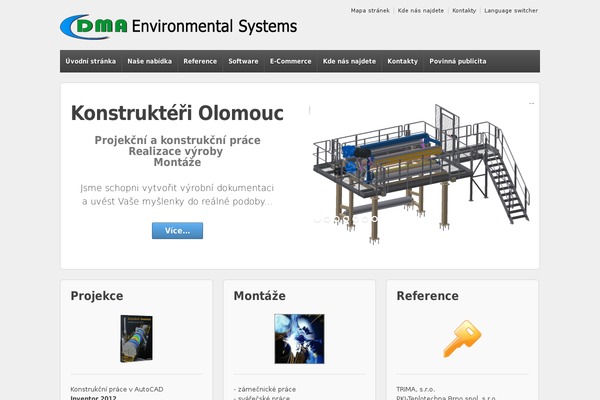600x400 pixels.
Task: Open the Povinná publicita menu item
Action: click(458, 61)
